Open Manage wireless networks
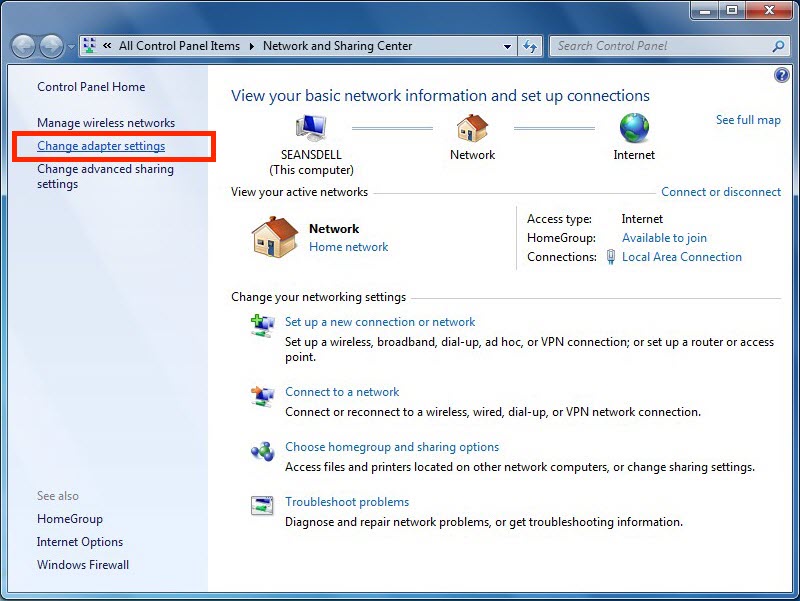 click(106, 123)
